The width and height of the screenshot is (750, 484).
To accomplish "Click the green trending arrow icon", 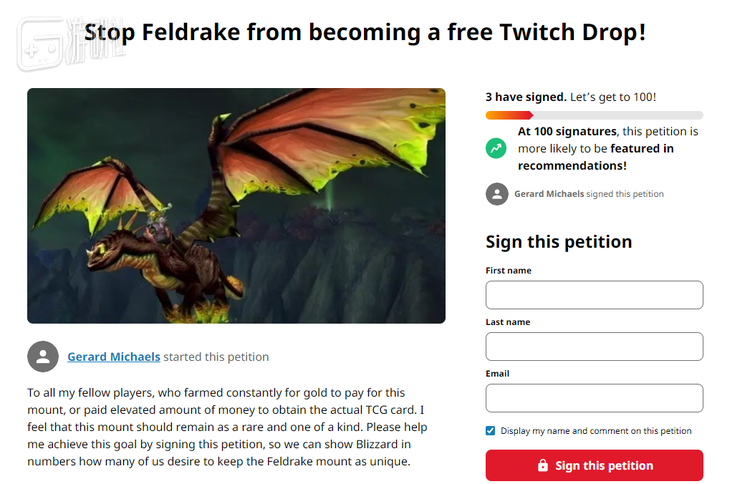I will coord(496,148).
